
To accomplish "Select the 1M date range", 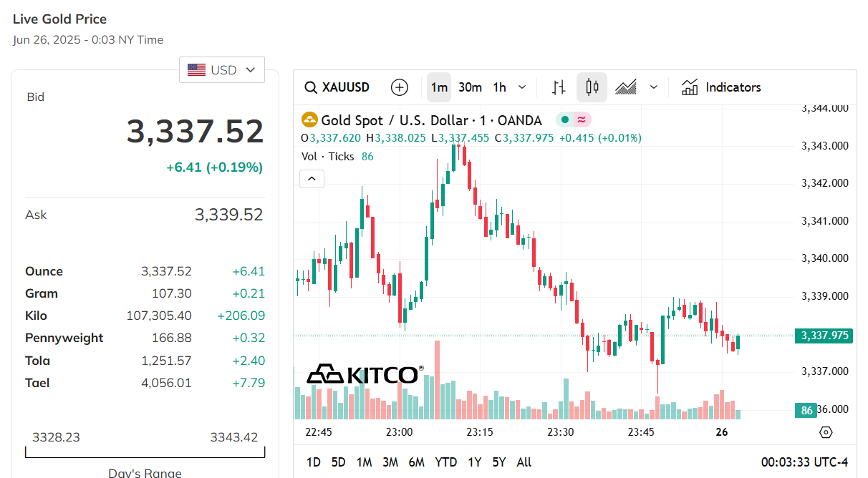I will (364, 462).
